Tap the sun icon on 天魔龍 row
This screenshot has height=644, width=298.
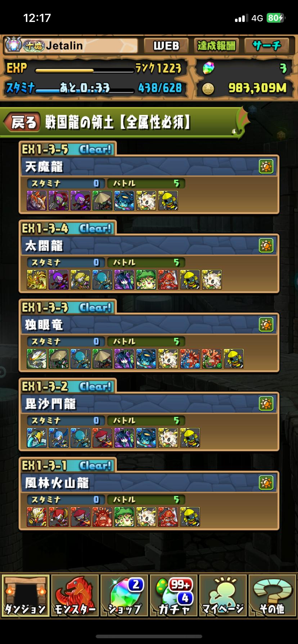tap(266, 167)
